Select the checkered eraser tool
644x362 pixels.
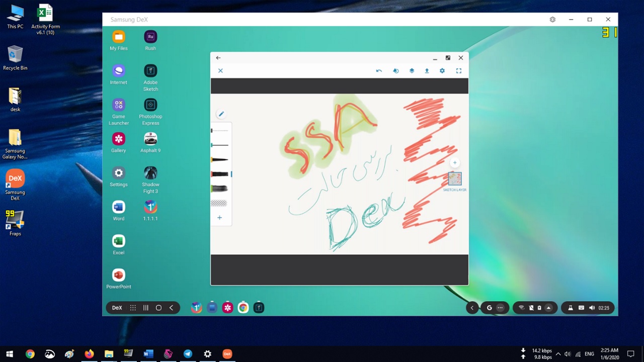pos(219,203)
